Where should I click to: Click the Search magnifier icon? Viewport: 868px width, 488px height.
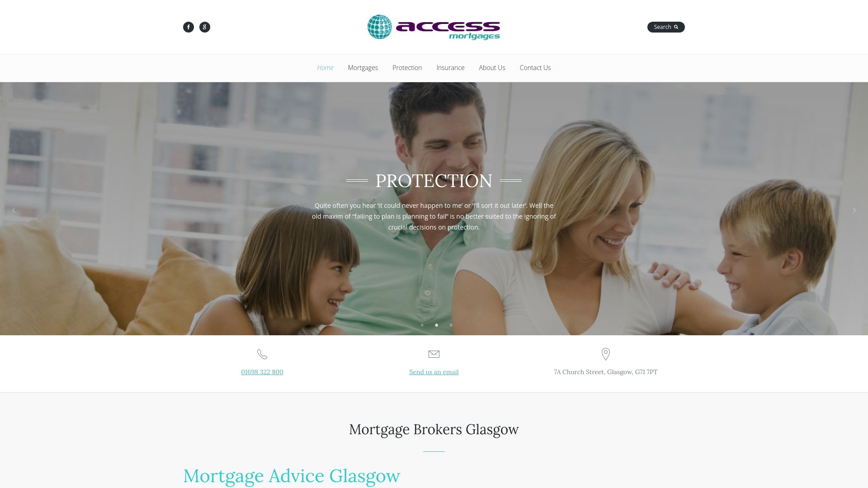(x=676, y=27)
